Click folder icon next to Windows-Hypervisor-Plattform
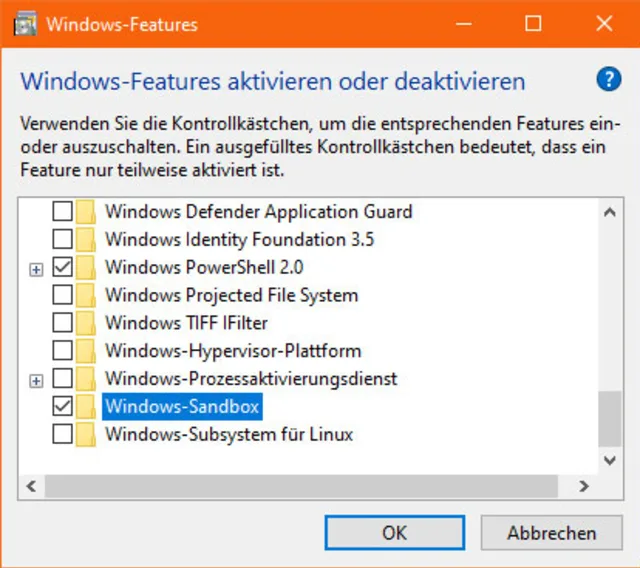Viewport: 640px width, 568px height. coord(87,352)
